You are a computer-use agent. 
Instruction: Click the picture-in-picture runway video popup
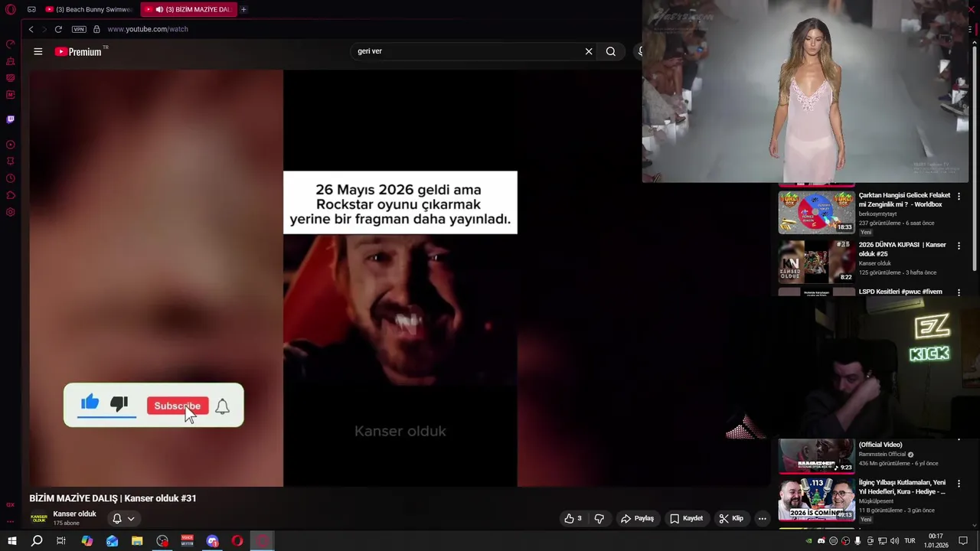click(805, 92)
